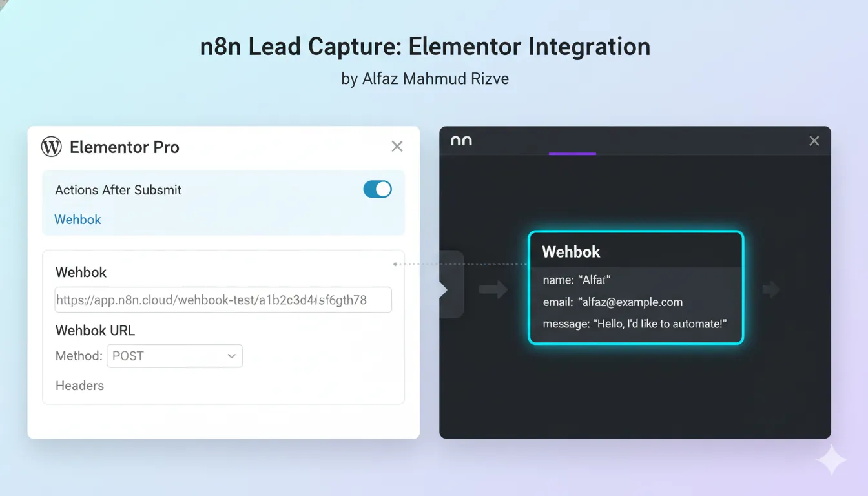Click the WordPress logo icon
This screenshot has height=496, width=868.
pos(51,147)
